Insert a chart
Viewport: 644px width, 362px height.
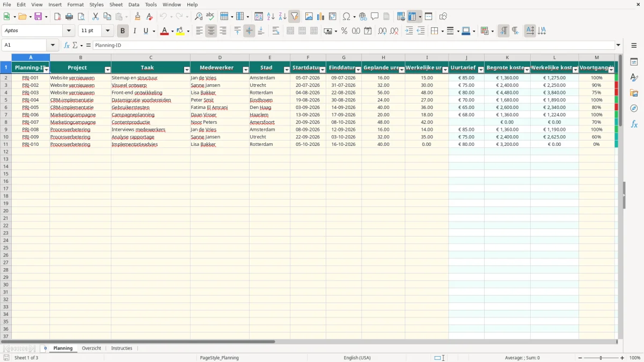pyautogui.click(x=320, y=17)
